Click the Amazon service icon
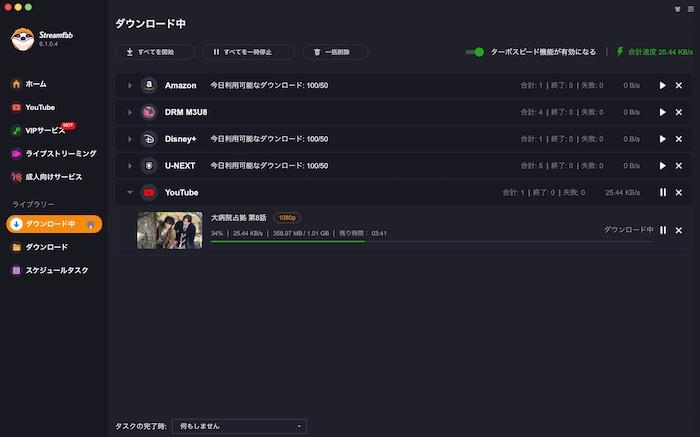This screenshot has height=437, width=700. 149,85
